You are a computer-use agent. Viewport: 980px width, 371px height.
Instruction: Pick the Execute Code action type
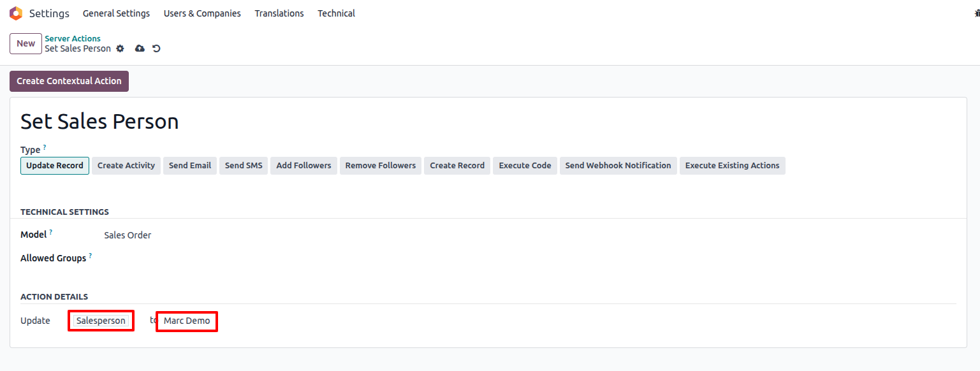[x=524, y=166]
